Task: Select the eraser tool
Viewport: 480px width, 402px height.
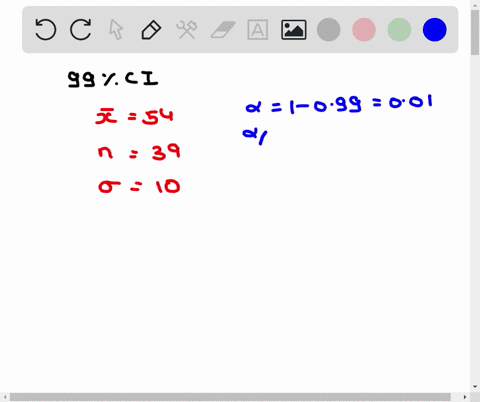Action: (x=223, y=30)
